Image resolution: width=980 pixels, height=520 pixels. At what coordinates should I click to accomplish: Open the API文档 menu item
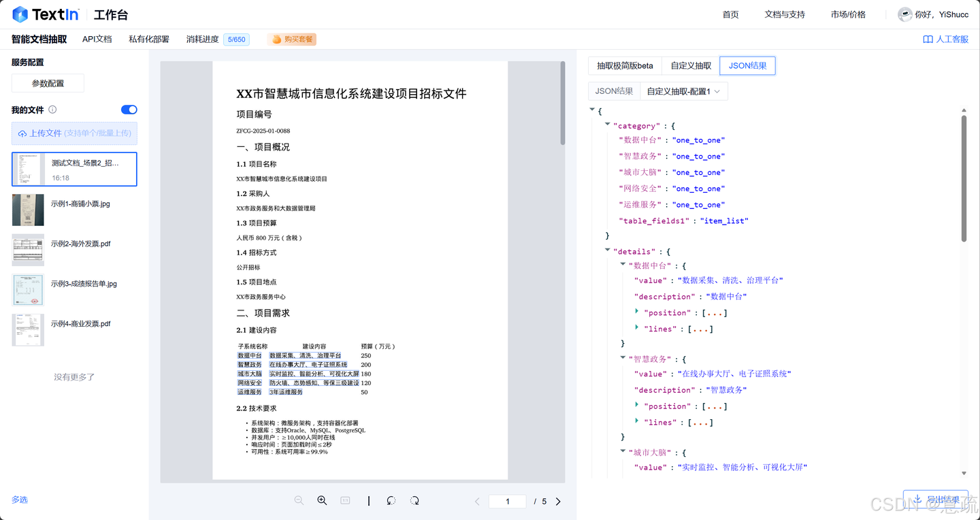tap(97, 39)
